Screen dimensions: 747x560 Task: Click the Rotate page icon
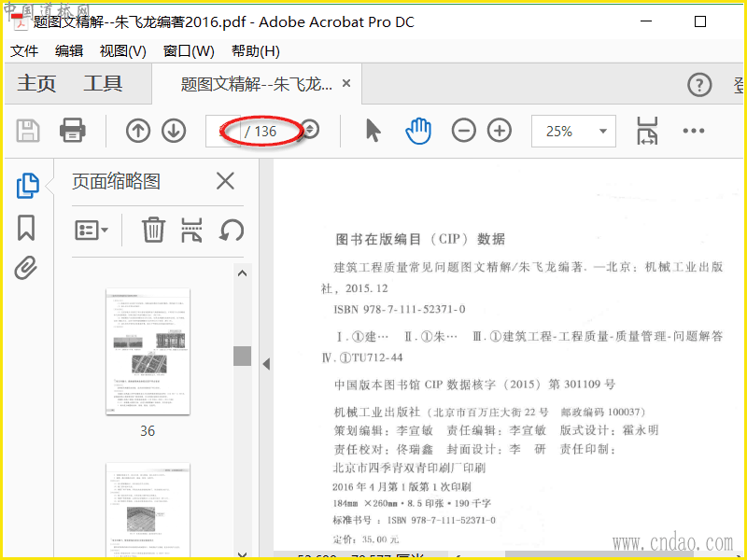tap(232, 231)
